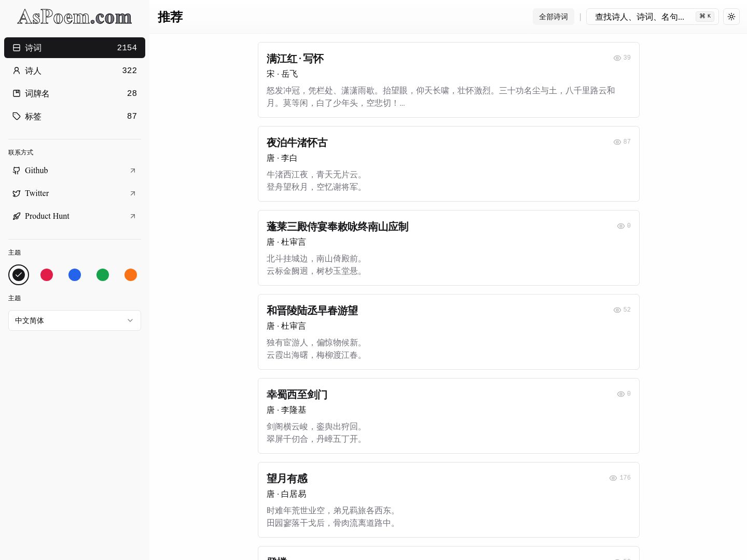This screenshot has width=747, height=560.
Task: Select the blue theme color
Action: point(75,275)
